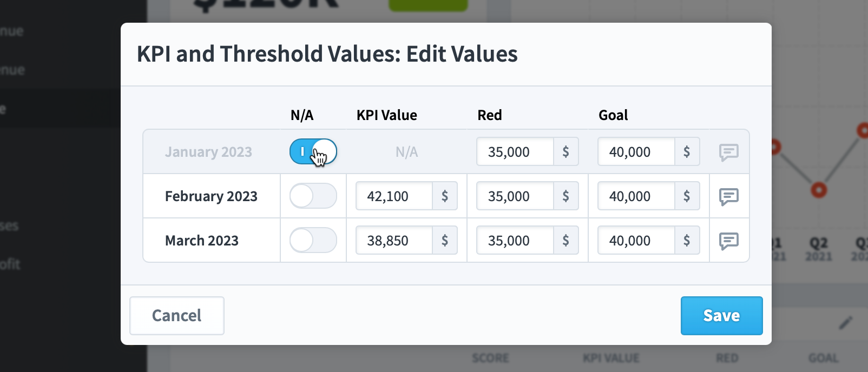Edit the March 2023 Goal field
This screenshot has height=372, width=868.
(x=636, y=240)
